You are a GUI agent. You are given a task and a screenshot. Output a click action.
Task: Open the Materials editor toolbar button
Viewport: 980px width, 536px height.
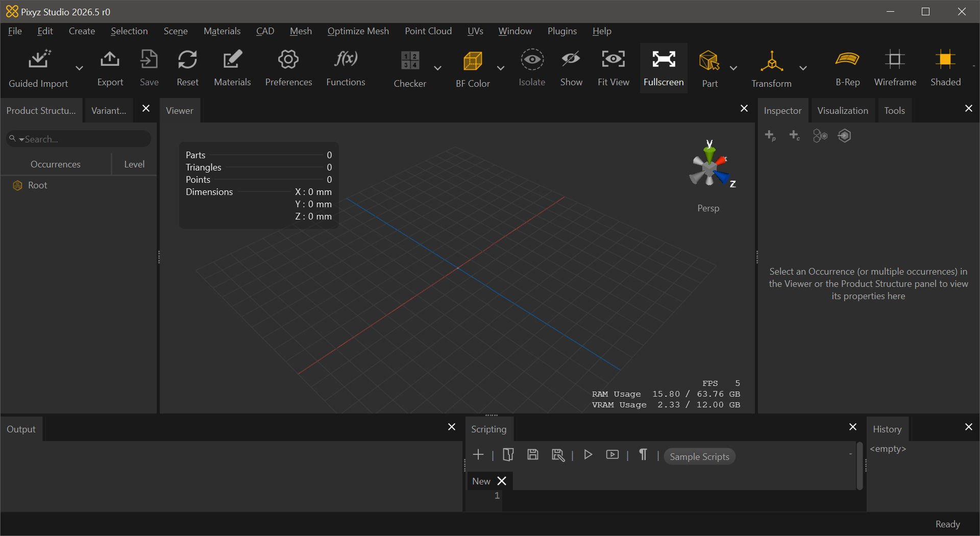point(232,68)
